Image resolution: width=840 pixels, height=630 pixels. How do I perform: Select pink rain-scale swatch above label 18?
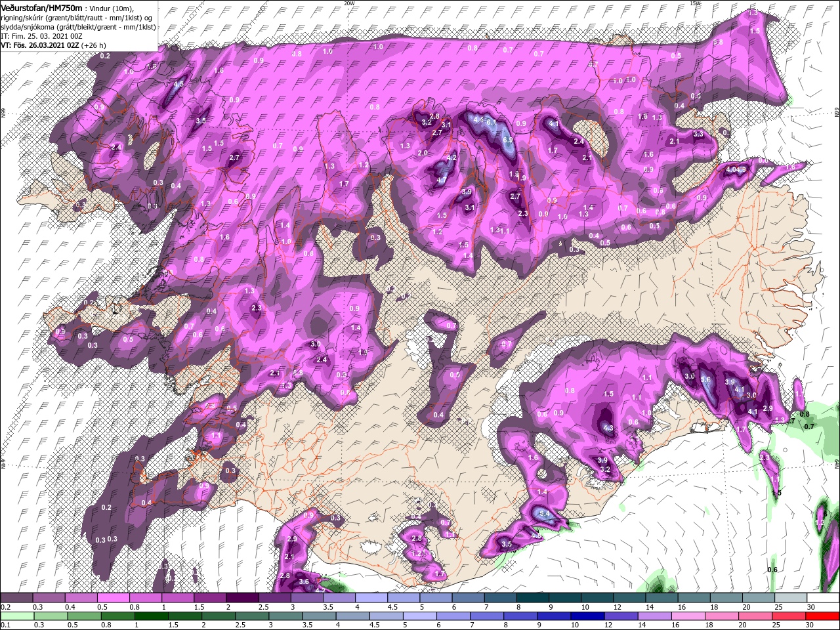[722, 616]
